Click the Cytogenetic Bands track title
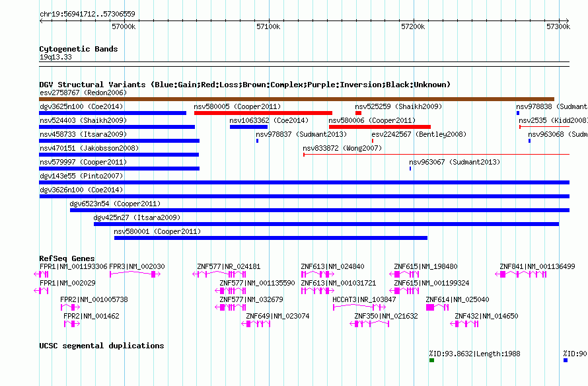588x386 pixels. point(79,49)
